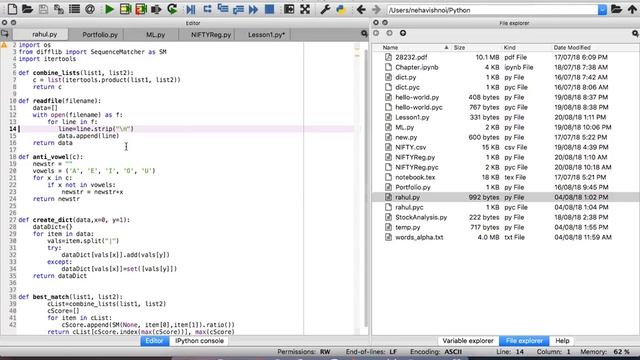Click the code analysis warning icon
Image resolution: width=640 pixels, height=360 pixels.
point(4,45)
